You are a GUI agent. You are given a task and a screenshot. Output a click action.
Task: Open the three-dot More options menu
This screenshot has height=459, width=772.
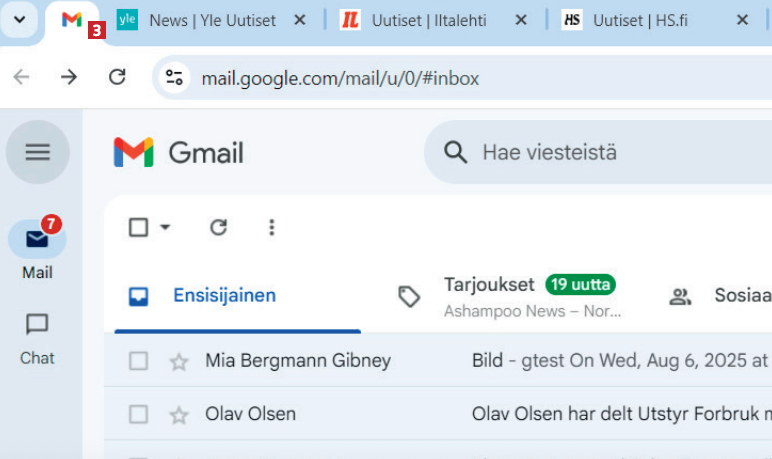click(x=271, y=228)
